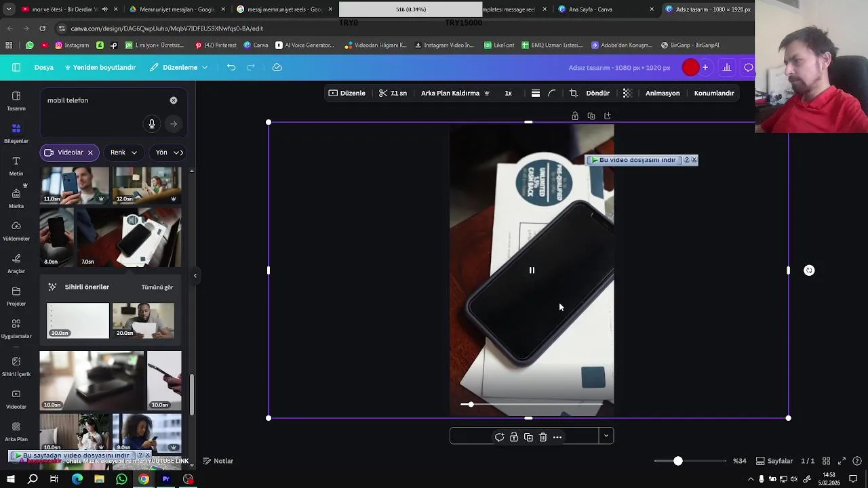Viewport: 868px width, 488px height.
Task: Switch to the 'Ana Sayfa - Canva' tab
Action: tap(590, 9)
